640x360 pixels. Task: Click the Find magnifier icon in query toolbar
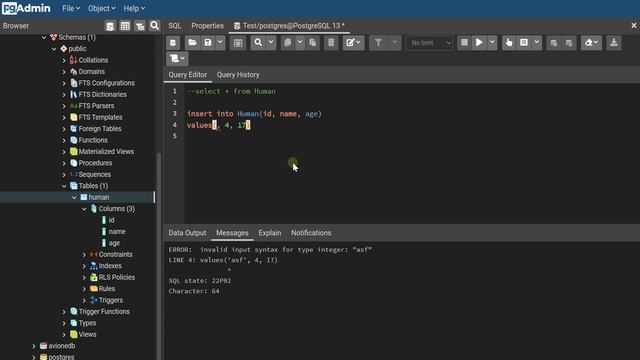[x=258, y=43]
